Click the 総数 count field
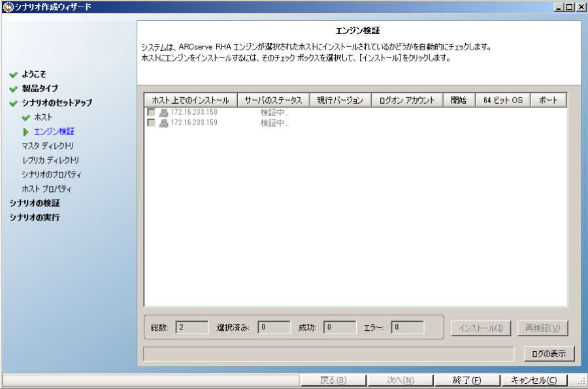Viewport: 588px width, 389px height. [192, 327]
